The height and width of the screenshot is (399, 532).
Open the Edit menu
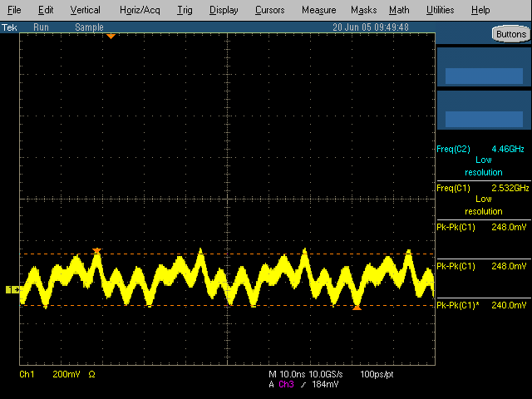(x=46, y=10)
